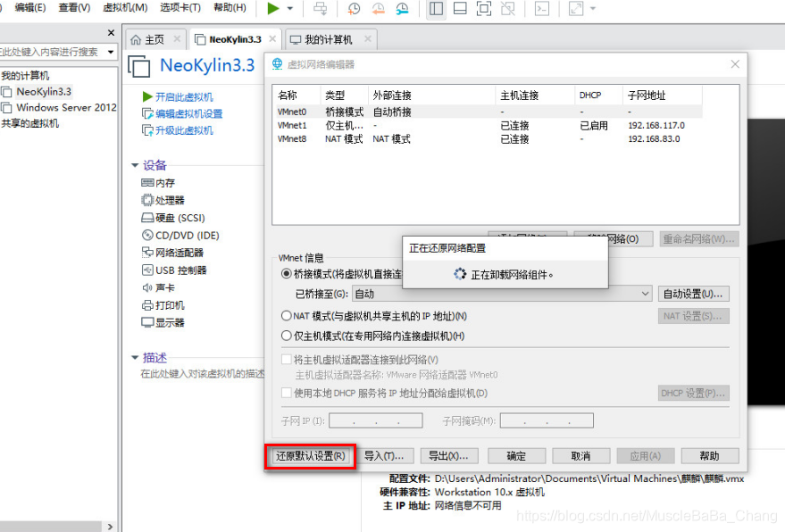785x532 pixels.
Task: Select Windows Server 2012 in library
Action: click(x=66, y=108)
